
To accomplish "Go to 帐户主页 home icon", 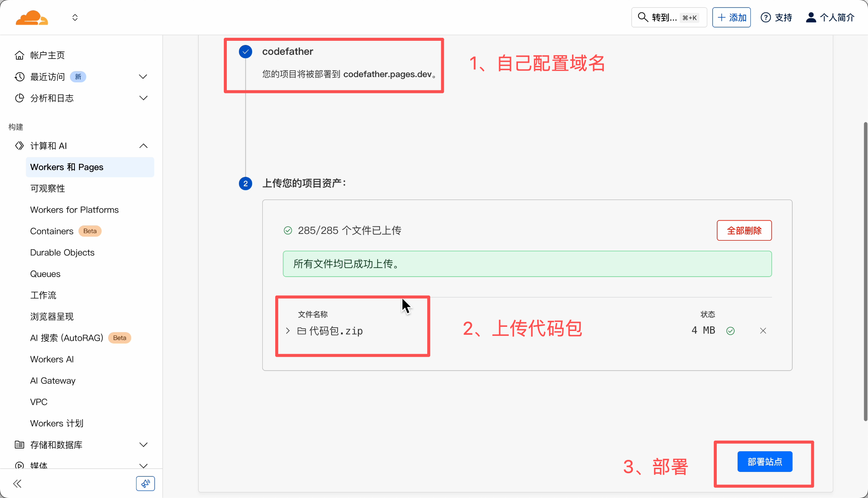I will (x=20, y=56).
